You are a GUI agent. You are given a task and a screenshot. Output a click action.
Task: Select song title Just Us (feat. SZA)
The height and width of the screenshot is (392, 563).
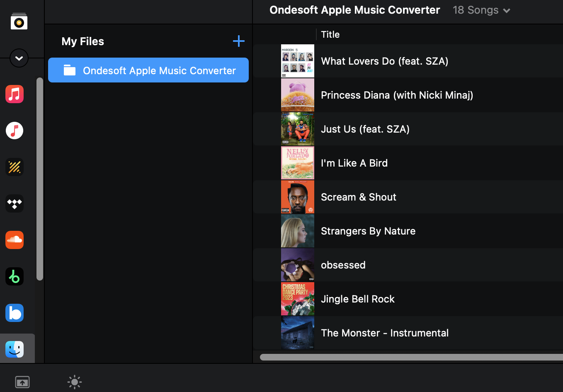365,129
